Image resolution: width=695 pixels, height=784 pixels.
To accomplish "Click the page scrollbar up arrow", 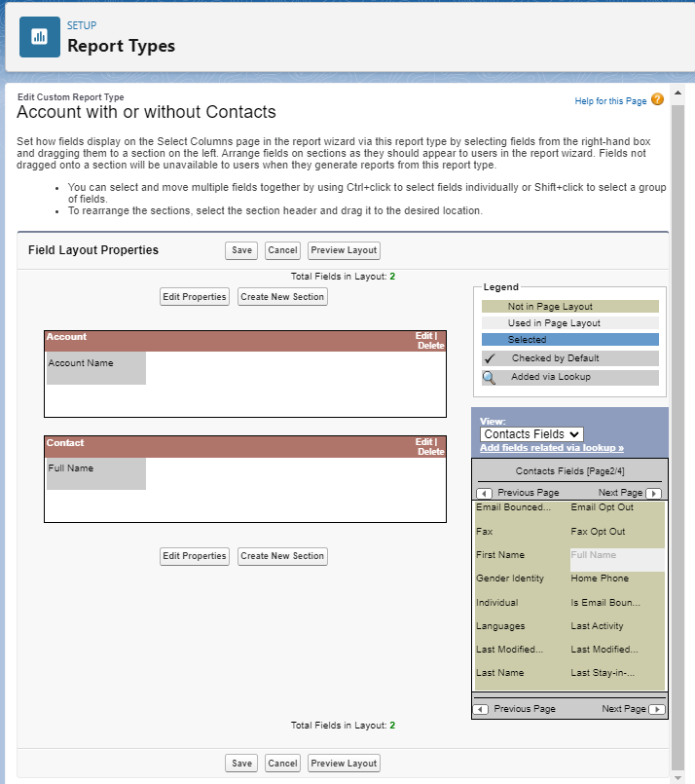I will (678, 93).
